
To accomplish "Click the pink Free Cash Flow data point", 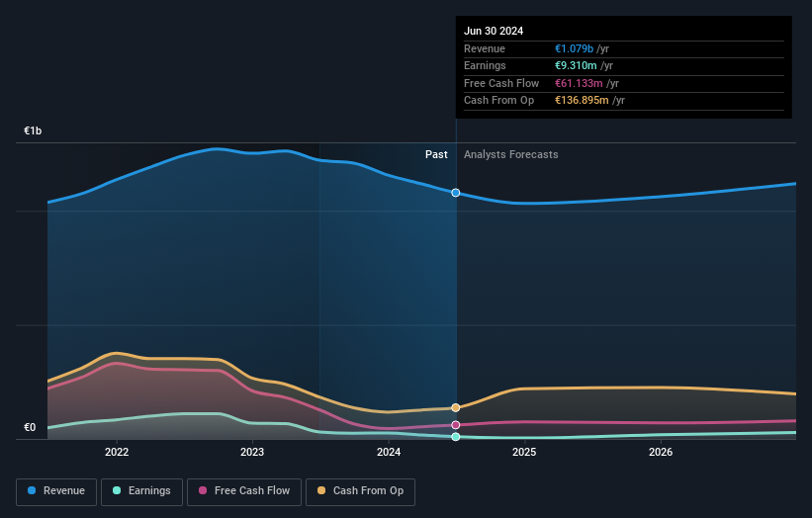I will [456, 425].
